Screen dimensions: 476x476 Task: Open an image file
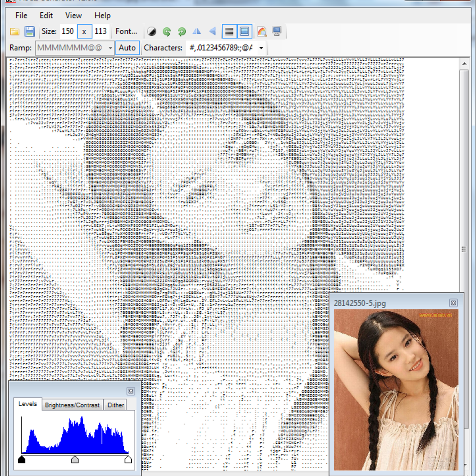click(x=14, y=31)
